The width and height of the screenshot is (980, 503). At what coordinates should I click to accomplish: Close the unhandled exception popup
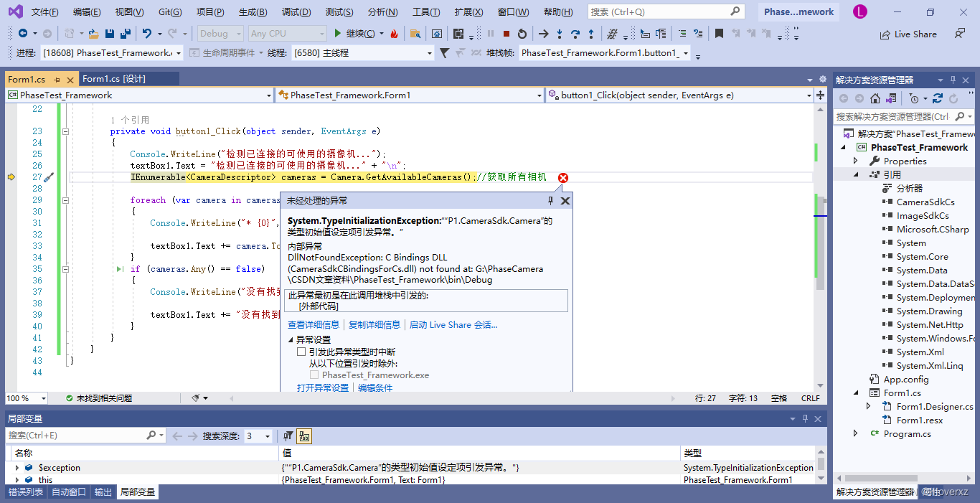point(565,201)
